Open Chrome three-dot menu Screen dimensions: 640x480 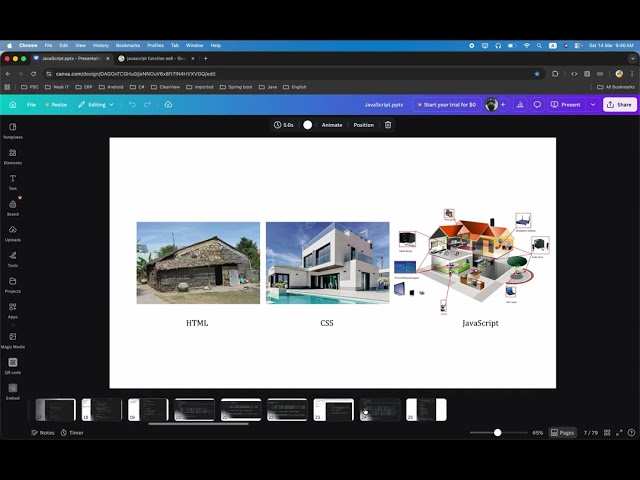click(632, 74)
